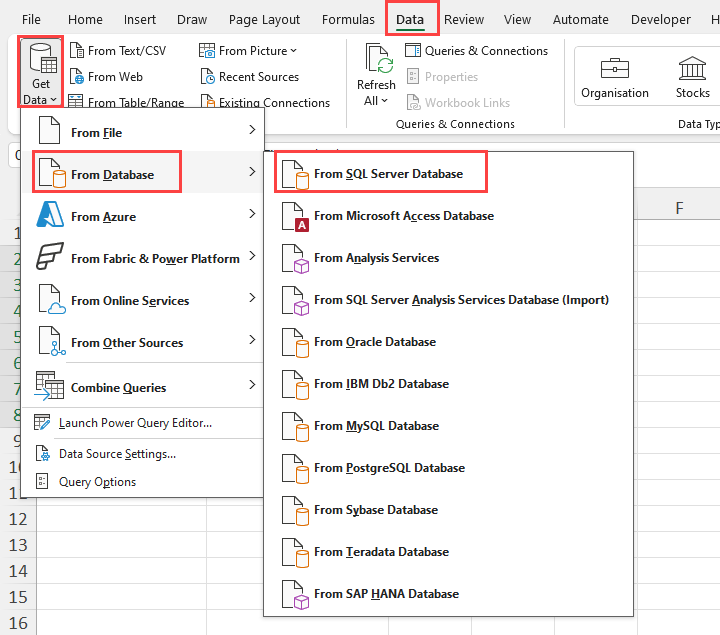Screen dimensions: 720x635
Task: Click the From Azure logo icon
Action: click(x=50, y=214)
